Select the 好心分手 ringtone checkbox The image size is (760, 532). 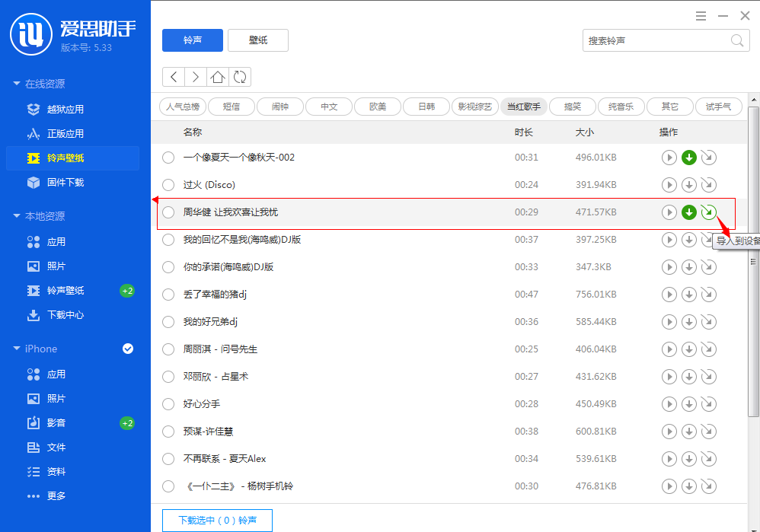pyautogui.click(x=168, y=404)
